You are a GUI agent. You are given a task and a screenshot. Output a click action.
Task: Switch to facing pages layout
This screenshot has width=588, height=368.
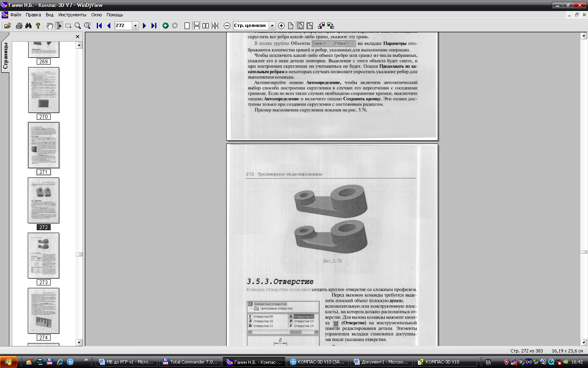click(x=205, y=26)
